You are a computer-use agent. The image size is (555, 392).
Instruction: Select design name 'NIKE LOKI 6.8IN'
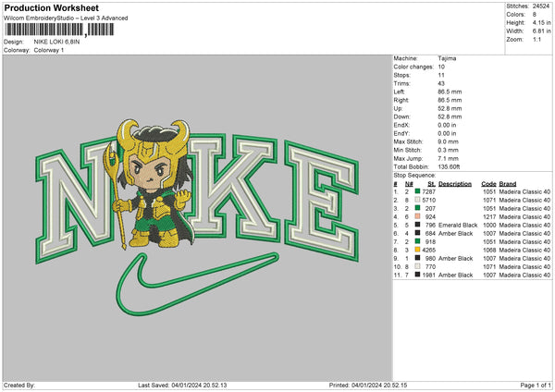pos(56,42)
